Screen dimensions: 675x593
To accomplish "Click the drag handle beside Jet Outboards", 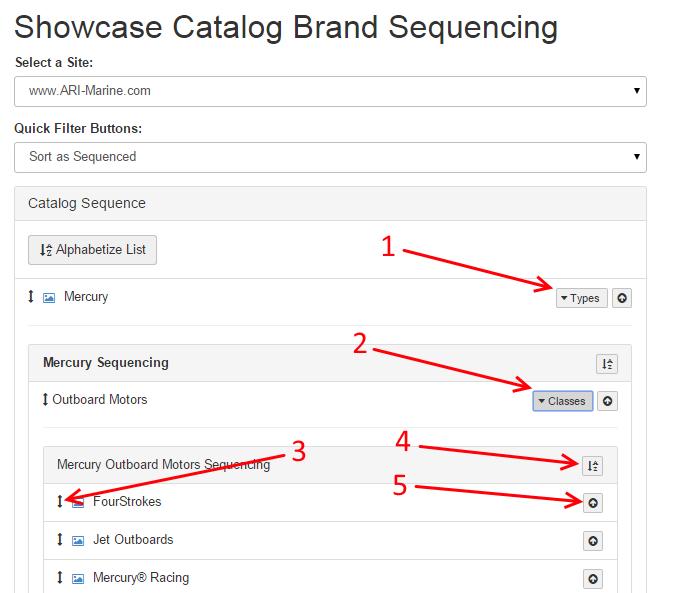I will click(60, 539).
